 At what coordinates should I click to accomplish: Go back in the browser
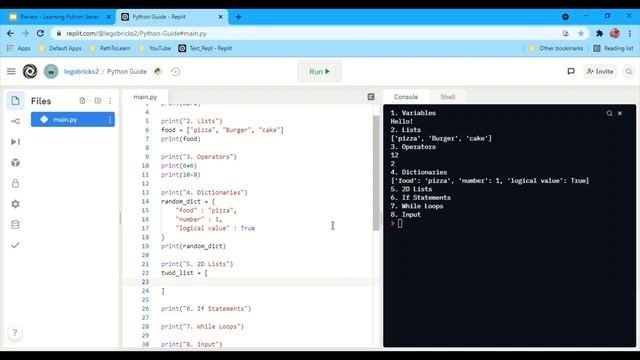coord(10,33)
